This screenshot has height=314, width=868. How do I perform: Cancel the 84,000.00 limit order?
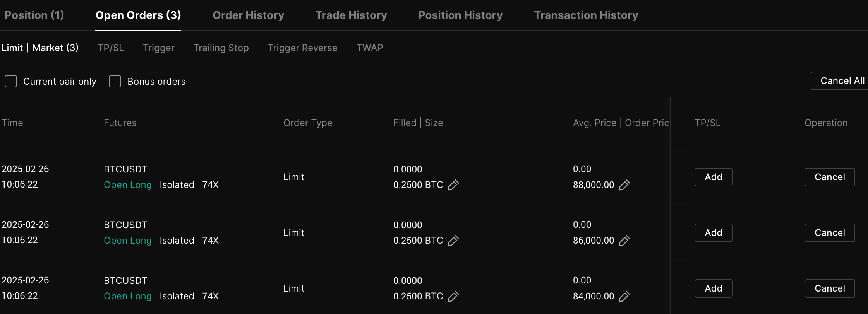pyautogui.click(x=829, y=288)
